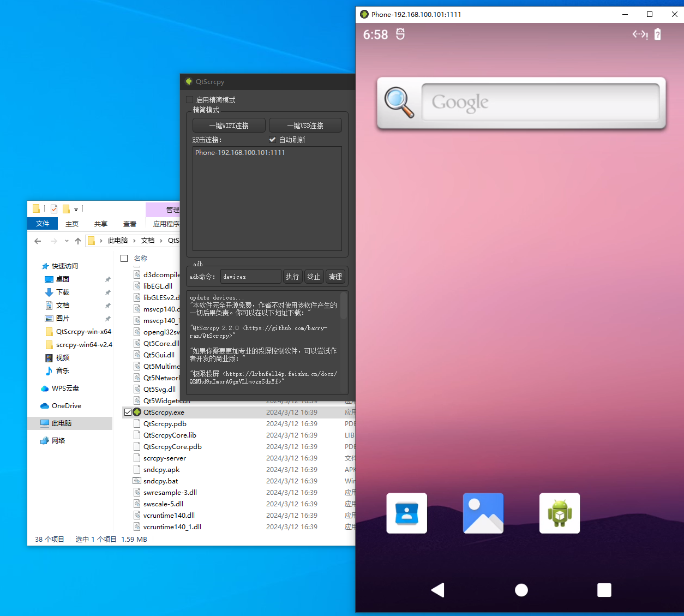
Task: Launch the green Android robot app
Action: click(x=559, y=513)
